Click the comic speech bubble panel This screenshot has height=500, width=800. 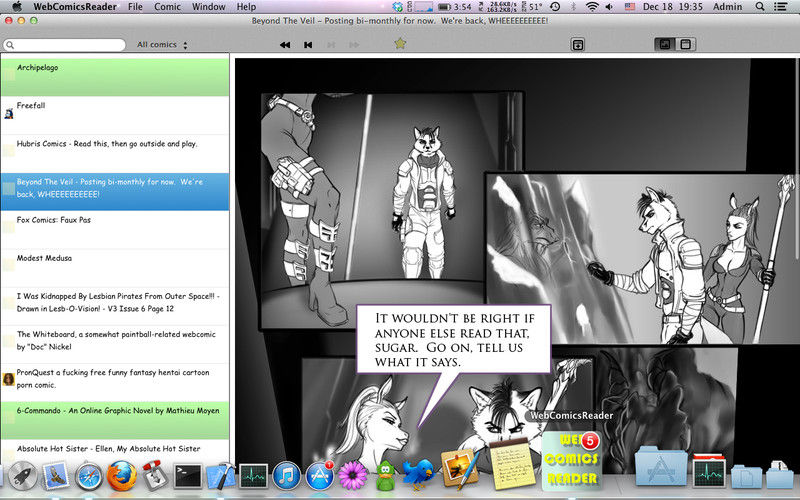point(453,340)
